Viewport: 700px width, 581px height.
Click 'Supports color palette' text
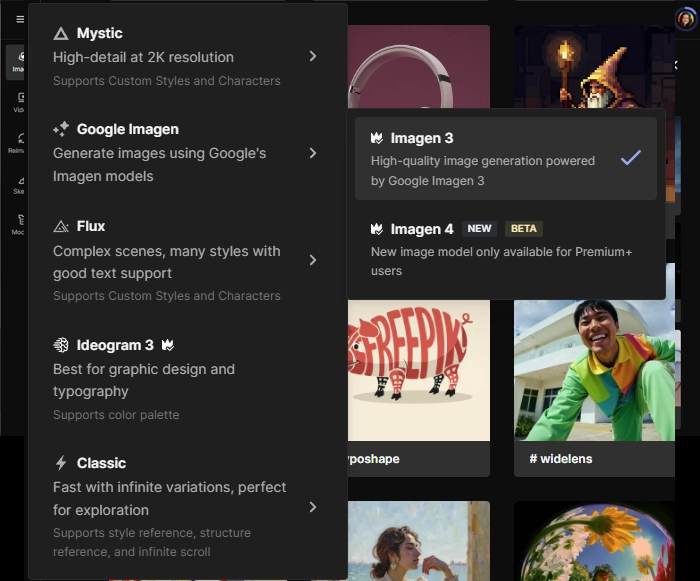click(116, 415)
